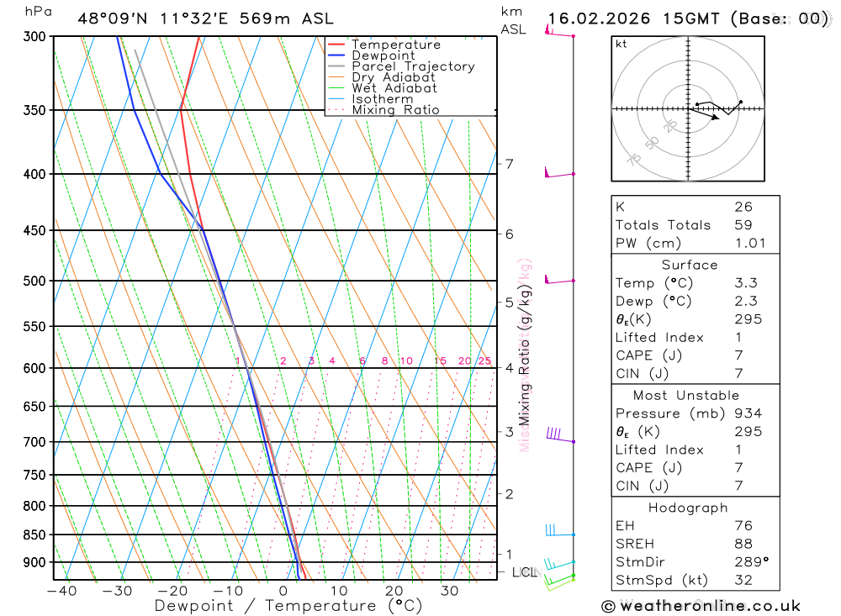Click the Hodograph section heading

688,508
